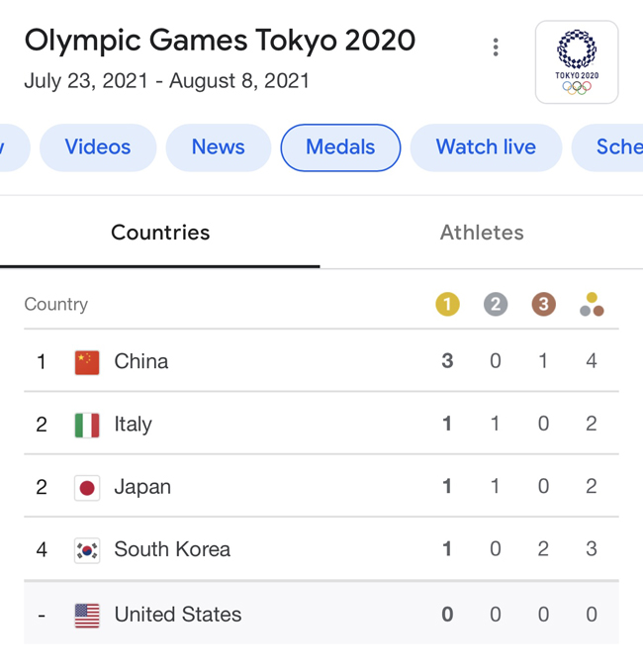
Task: Open the three-dot more options menu
Action: 496,48
